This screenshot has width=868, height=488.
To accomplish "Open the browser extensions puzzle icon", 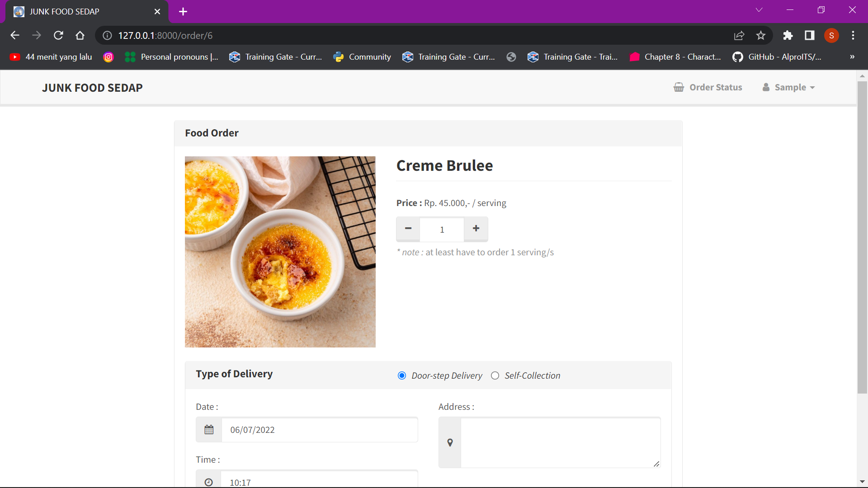I will pos(788,35).
